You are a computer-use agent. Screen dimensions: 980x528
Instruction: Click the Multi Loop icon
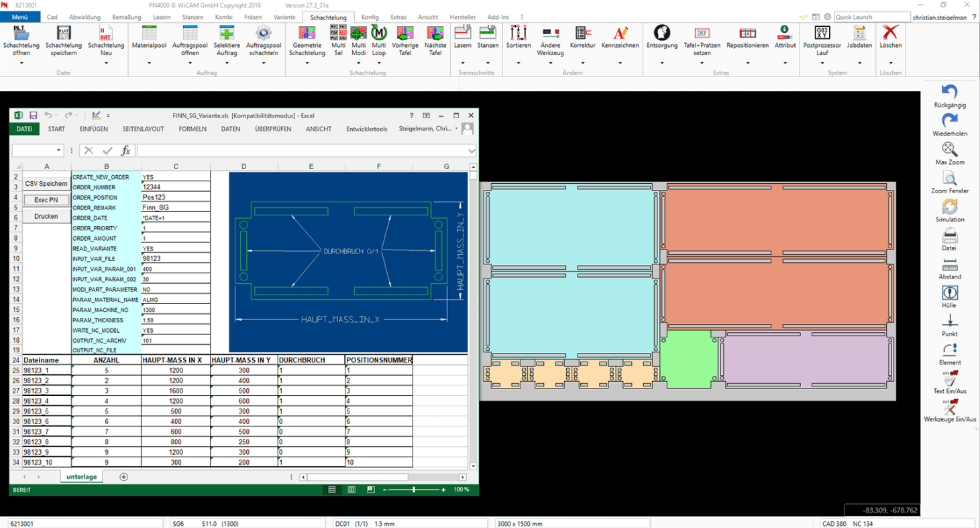point(379,32)
